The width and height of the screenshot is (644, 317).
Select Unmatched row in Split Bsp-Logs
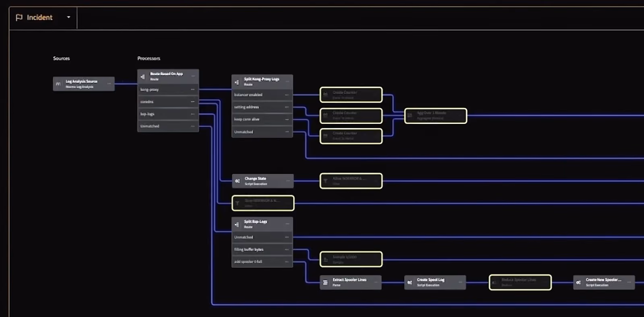tap(262, 237)
